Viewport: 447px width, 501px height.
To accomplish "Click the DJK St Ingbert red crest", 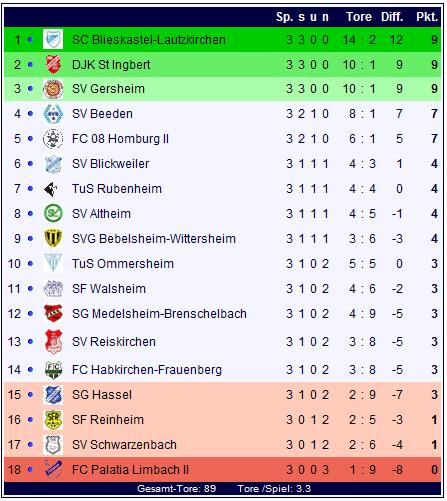I will 53,64.
